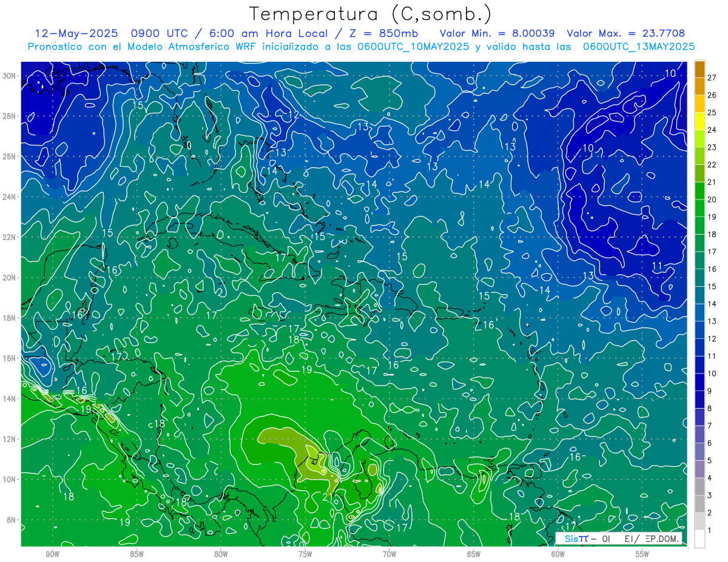
Task: Click the '12N' latitude axis label
Action: [x=9, y=439]
